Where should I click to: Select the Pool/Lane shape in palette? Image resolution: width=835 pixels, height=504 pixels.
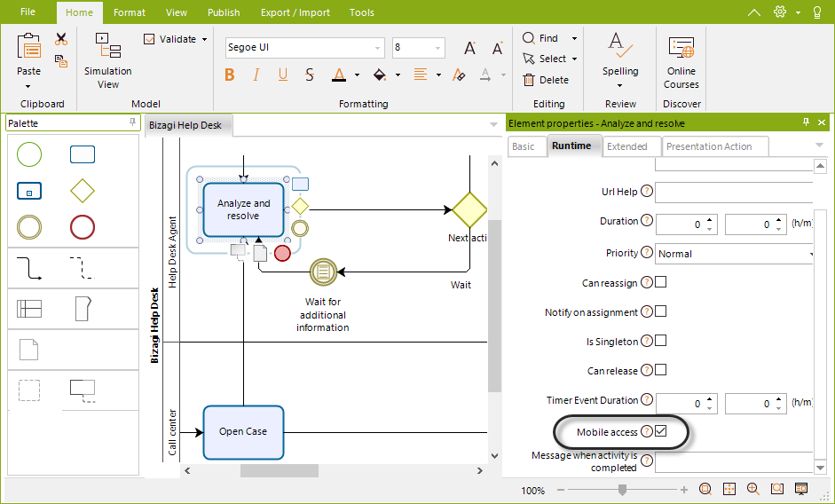[x=29, y=309]
